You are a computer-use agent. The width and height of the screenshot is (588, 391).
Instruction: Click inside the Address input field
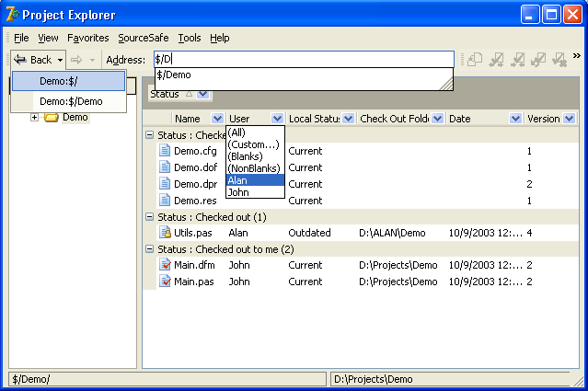(x=304, y=60)
